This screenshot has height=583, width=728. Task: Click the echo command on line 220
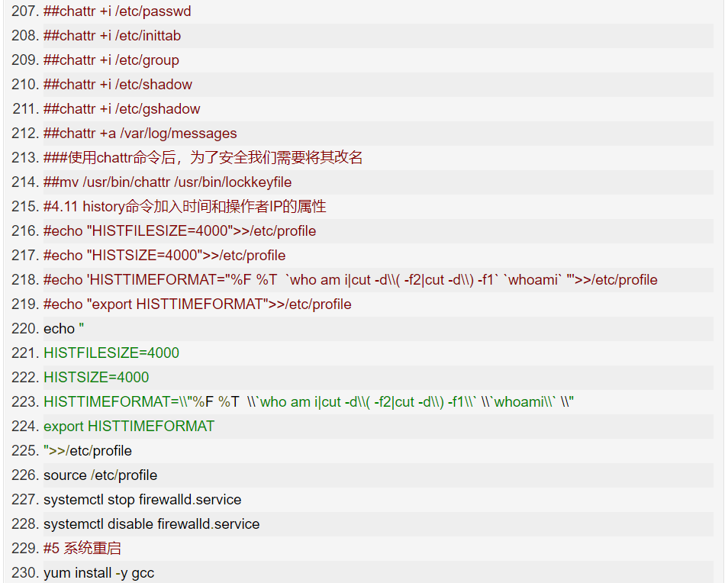tap(63, 329)
